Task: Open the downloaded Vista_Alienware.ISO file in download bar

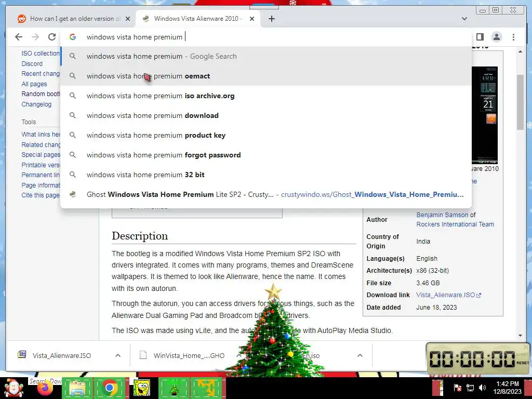Action: (61, 355)
